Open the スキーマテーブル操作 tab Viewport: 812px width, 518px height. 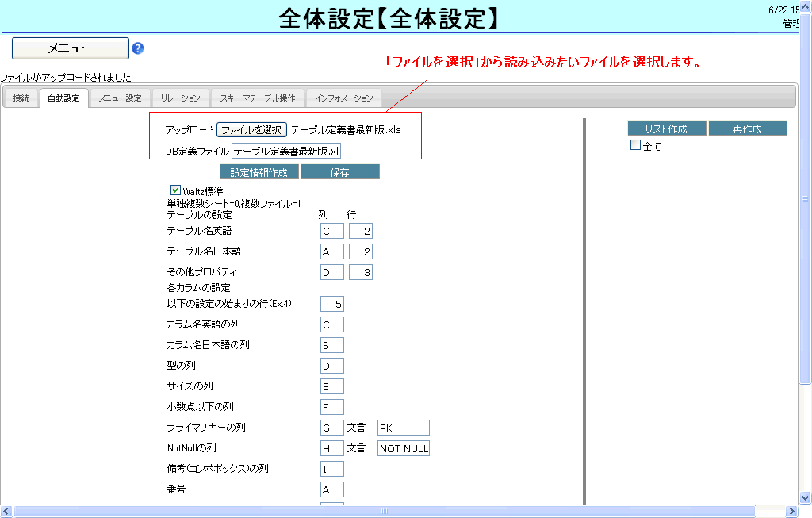(x=258, y=98)
